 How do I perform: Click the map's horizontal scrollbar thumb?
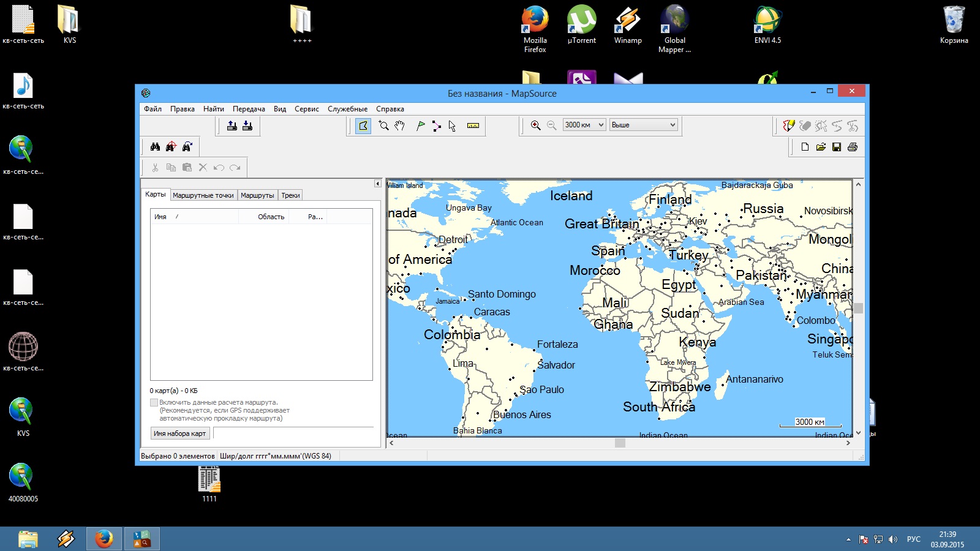620,443
